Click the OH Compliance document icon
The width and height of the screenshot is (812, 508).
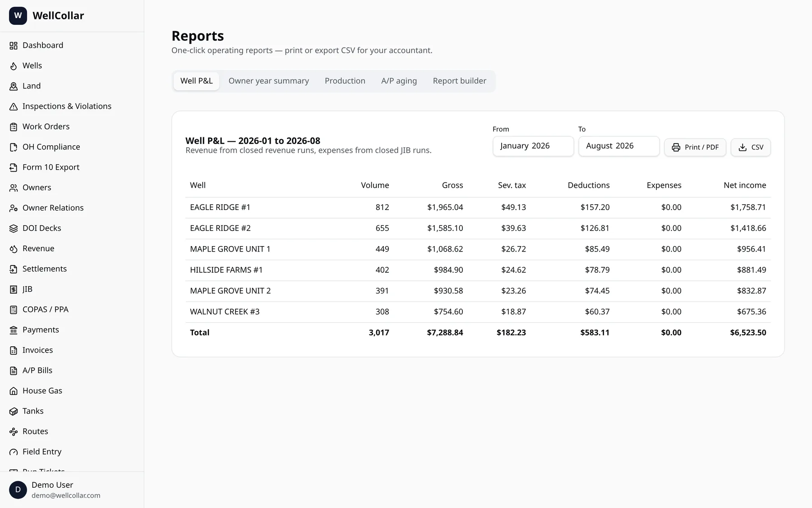(x=14, y=147)
